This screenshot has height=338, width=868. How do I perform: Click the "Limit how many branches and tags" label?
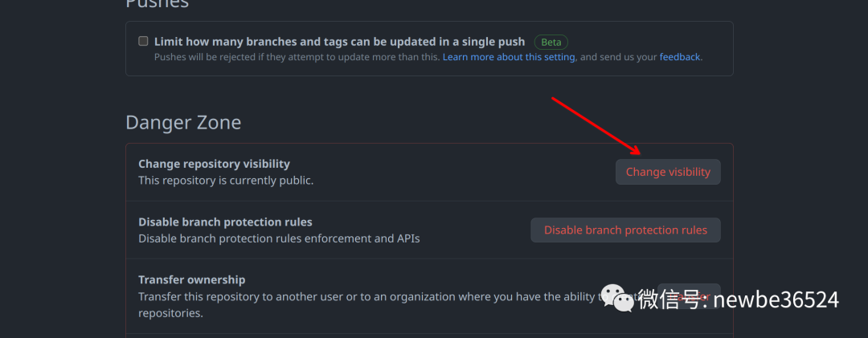pyautogui.click(x=339, y=42)
